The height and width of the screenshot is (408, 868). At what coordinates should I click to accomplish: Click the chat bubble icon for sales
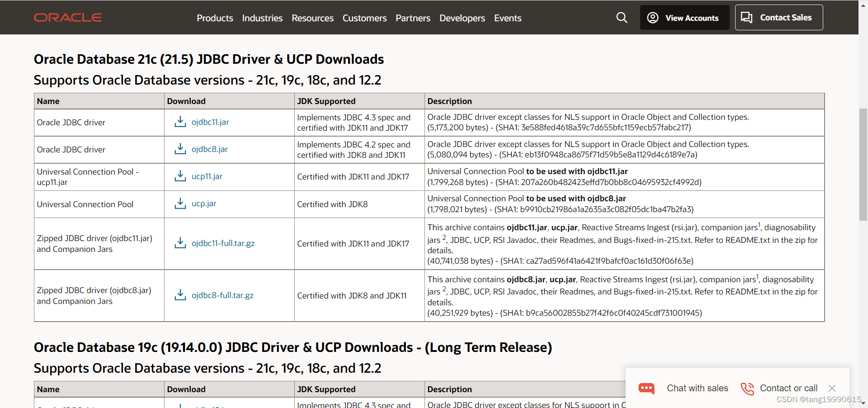click(646, 388)
